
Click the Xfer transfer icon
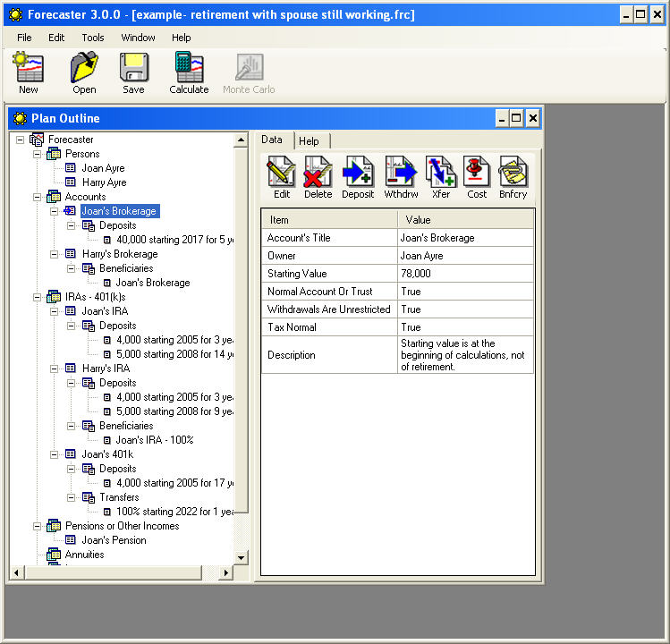tap(440, 172)
